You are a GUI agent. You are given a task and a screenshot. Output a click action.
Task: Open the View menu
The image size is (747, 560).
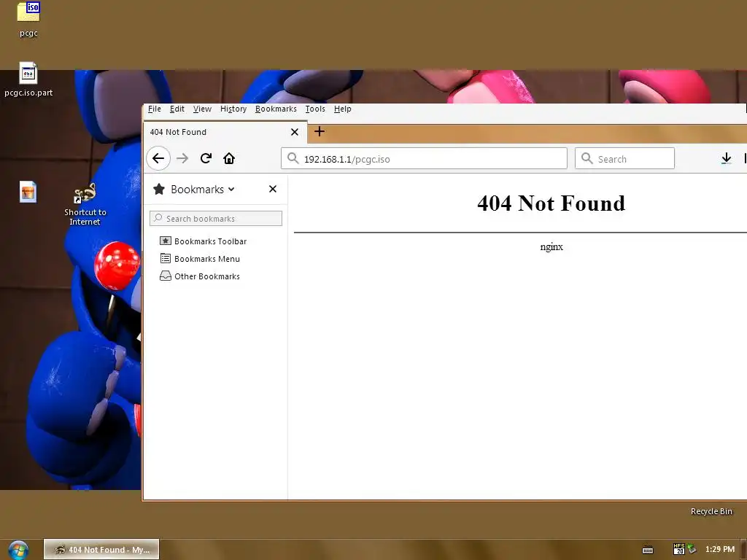[x=202, y=109]
